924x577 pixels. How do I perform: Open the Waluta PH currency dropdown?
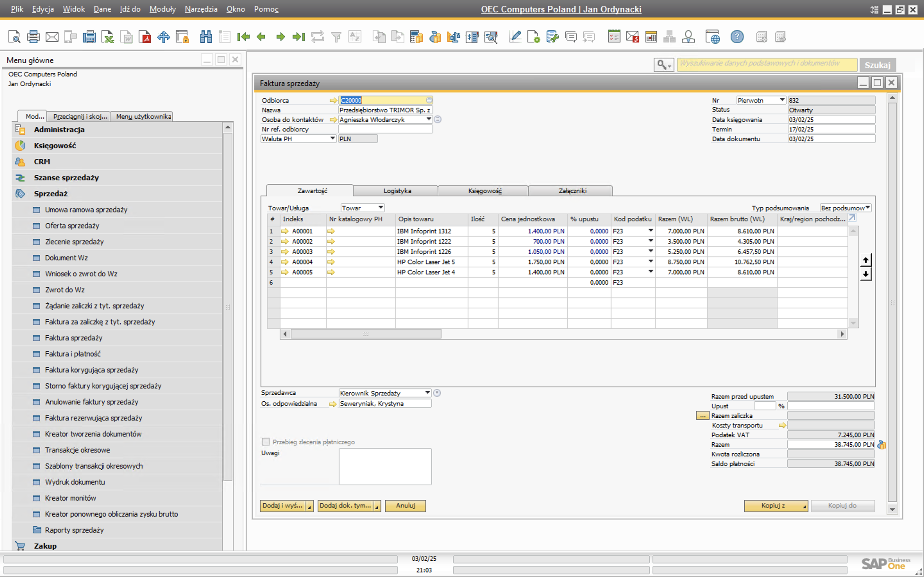point(332,138)
